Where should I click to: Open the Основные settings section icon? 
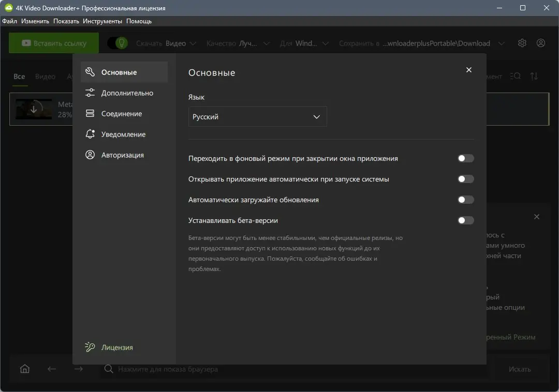[90, 72]
